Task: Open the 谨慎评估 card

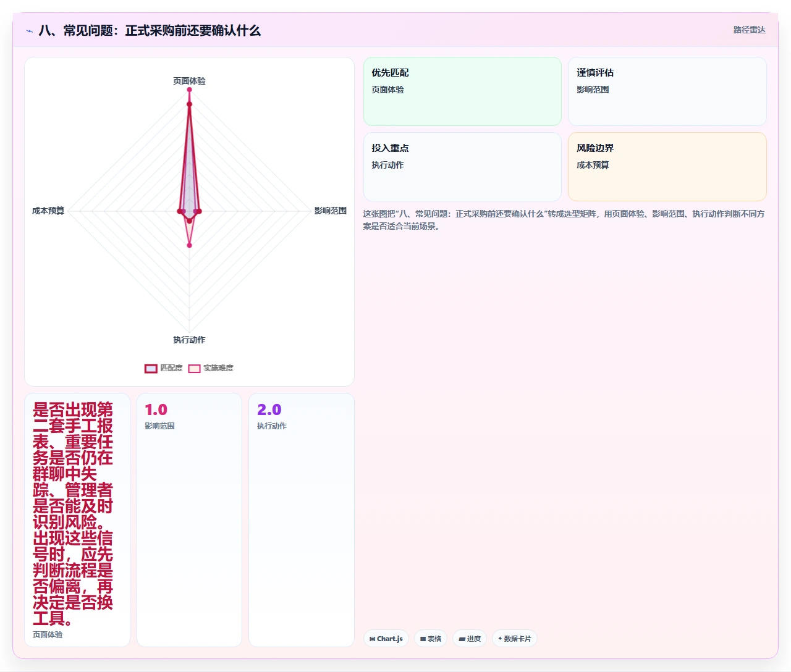Action: click(x=667, y=91)
